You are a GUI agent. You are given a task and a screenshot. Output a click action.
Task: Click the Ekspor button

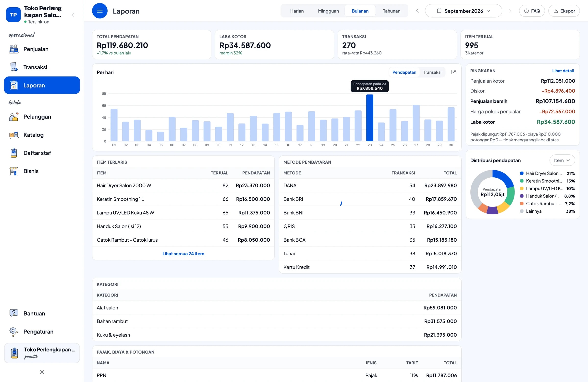click(x=564, y=11)
